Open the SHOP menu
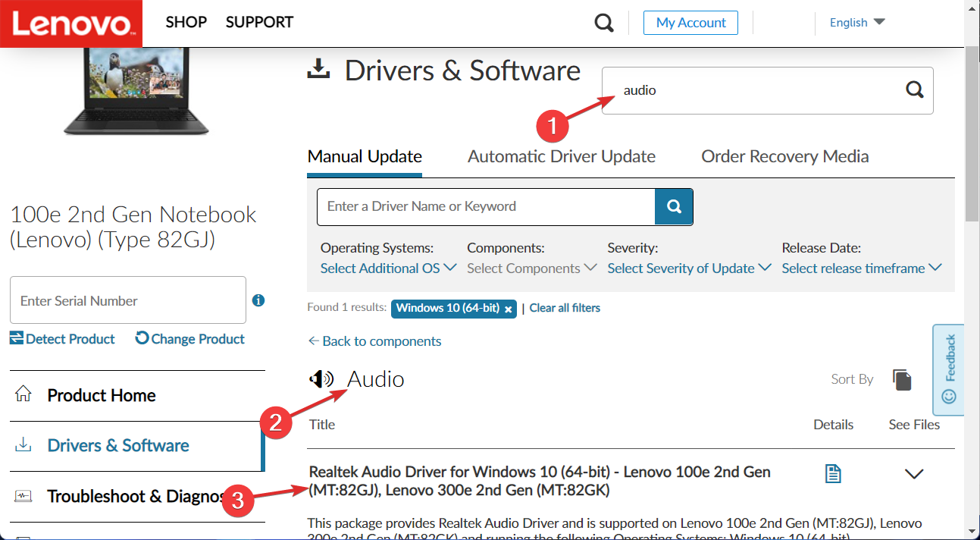This screenshot has height=540, width=980. coord(186,23)
